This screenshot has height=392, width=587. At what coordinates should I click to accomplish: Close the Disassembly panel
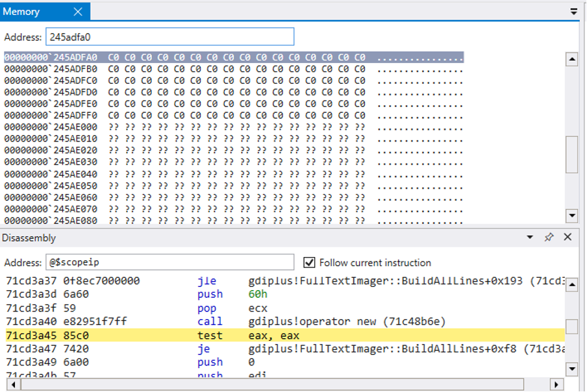click(568, 238)
